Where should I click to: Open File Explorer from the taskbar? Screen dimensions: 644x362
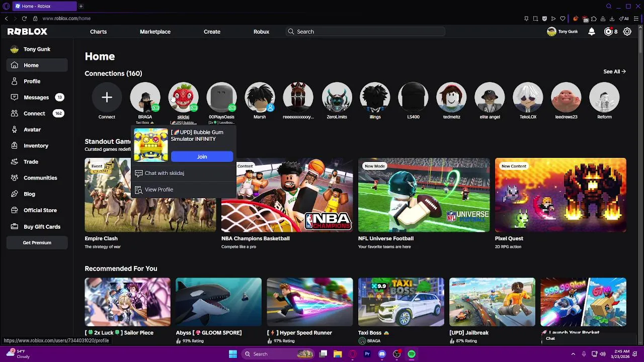tap(338, 354)
